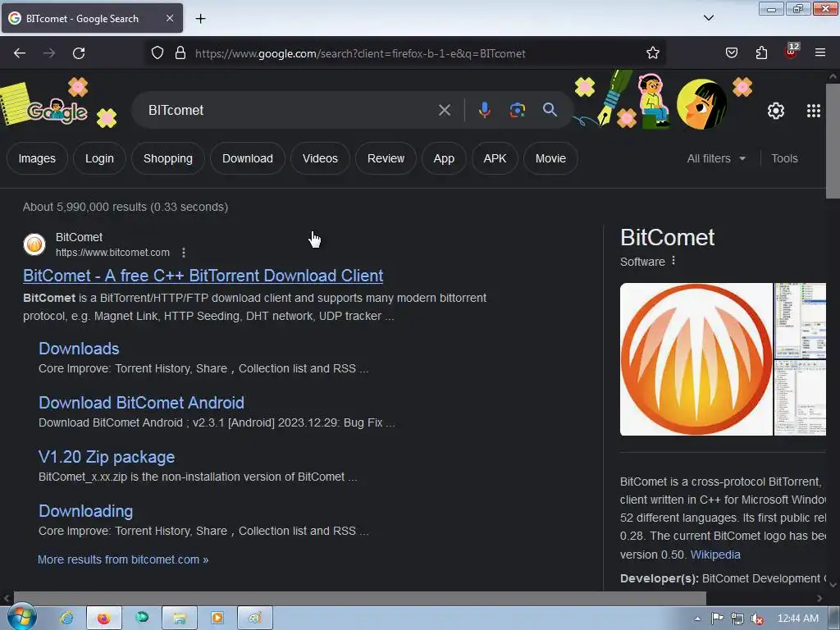Click the BitComet favicon in result
840x630 pixels.
[34, 244]
